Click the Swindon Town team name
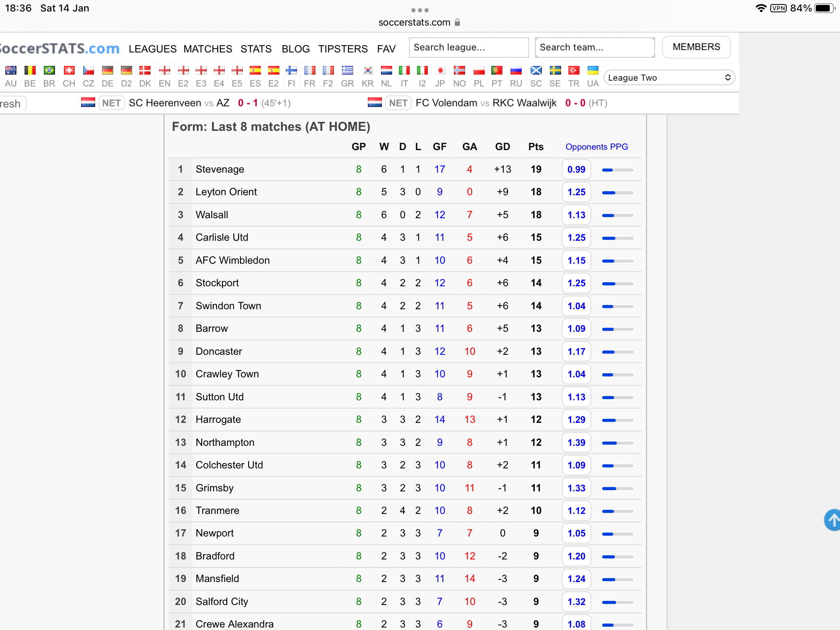The image size is (840, 630). point(228,306)
